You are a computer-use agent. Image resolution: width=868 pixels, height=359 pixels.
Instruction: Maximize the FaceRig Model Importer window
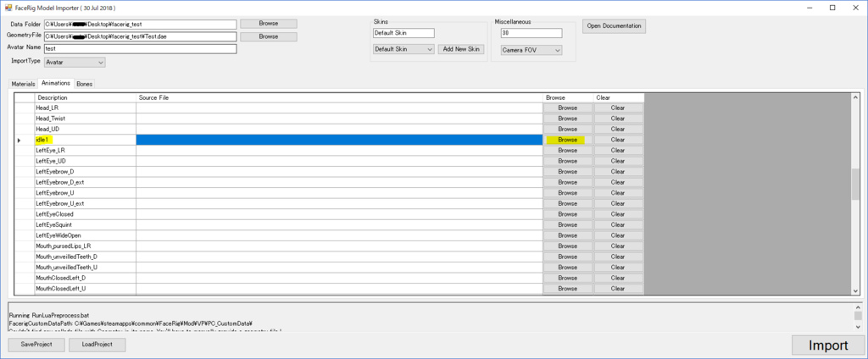[832, 8]
